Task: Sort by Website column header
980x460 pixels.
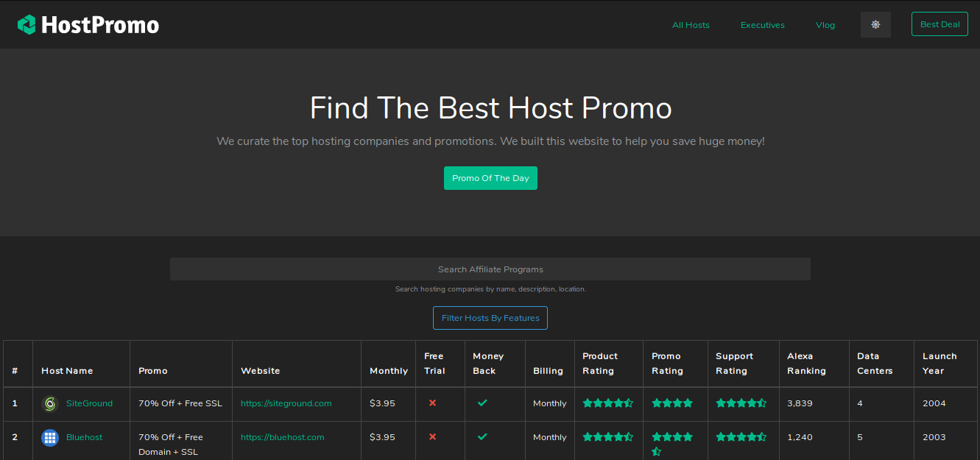Action: (x=297, y=364)
